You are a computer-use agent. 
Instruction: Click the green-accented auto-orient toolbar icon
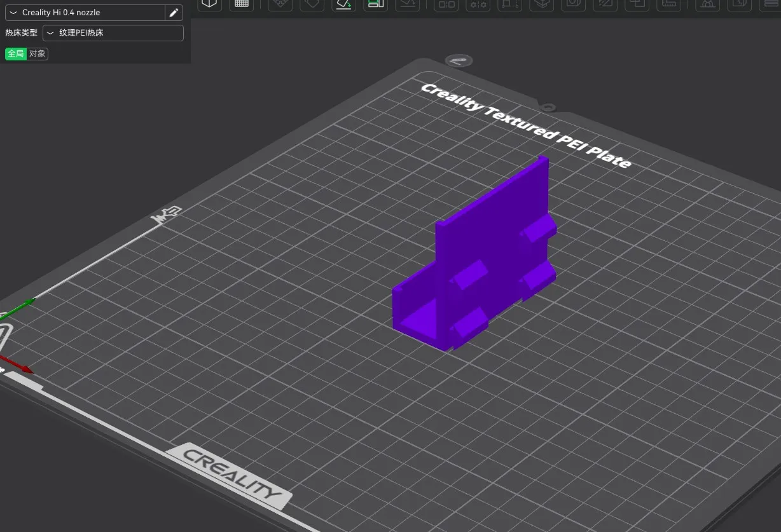coord(344,4)
